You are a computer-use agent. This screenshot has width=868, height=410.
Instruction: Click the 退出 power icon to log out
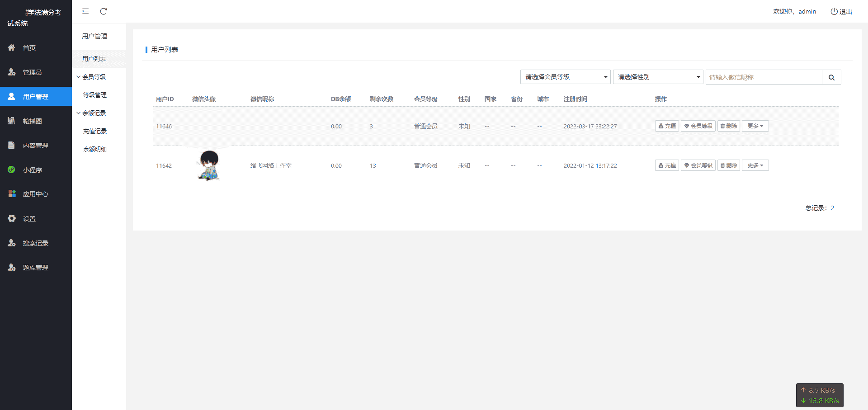pos(834,11)
